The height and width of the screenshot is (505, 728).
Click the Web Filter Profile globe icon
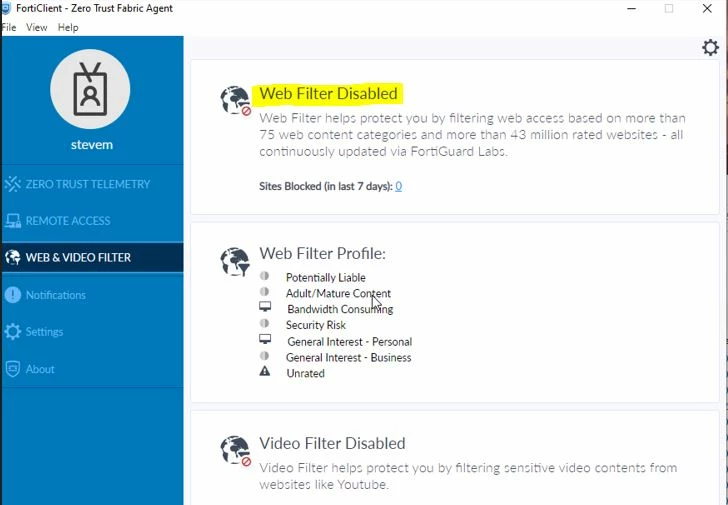click(235, 262)
